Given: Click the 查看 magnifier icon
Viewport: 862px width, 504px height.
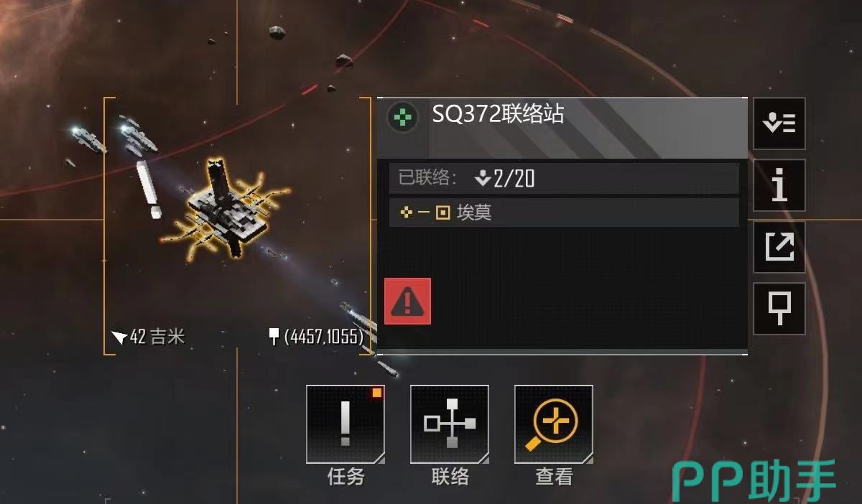Looking at the screenshot, I should click(x=554, y=424).
